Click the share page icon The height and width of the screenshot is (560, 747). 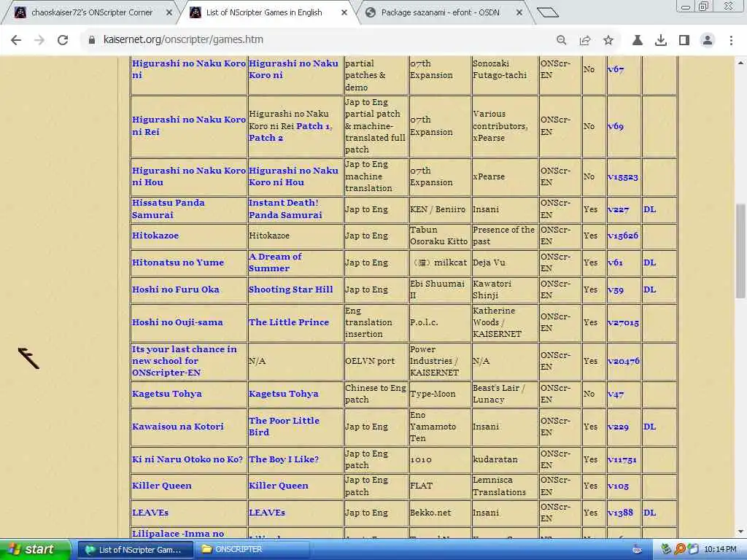[x=585, y=40]
